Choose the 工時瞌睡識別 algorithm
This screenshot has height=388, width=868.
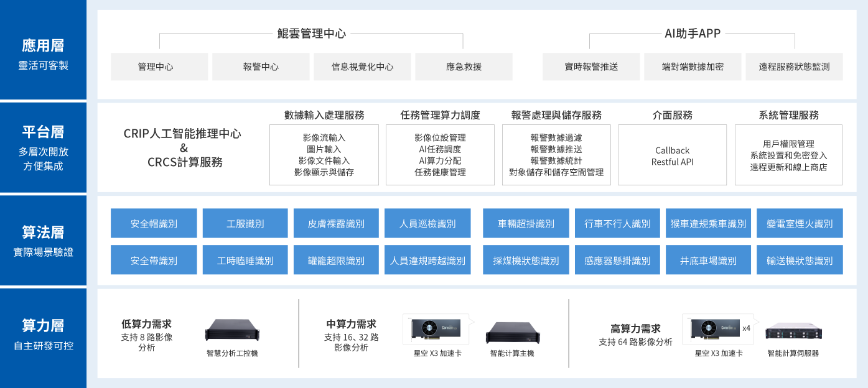tap(245, 260)
